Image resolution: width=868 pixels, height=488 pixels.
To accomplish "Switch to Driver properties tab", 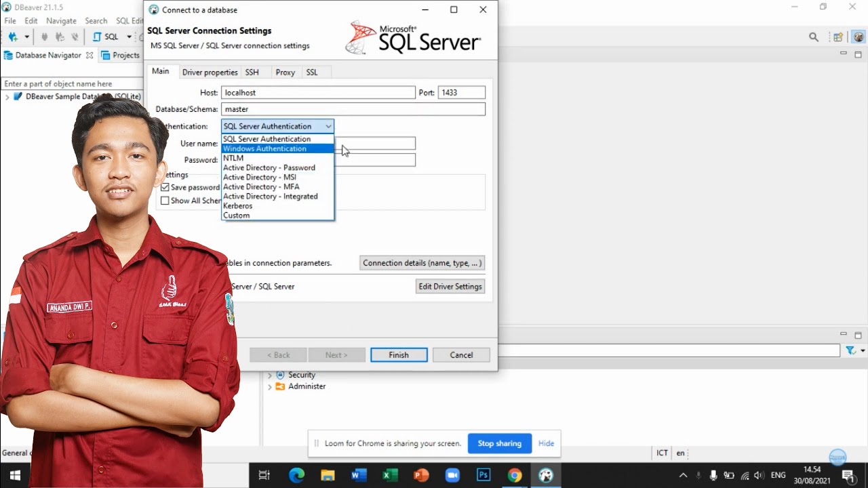I will coord(210,73).
